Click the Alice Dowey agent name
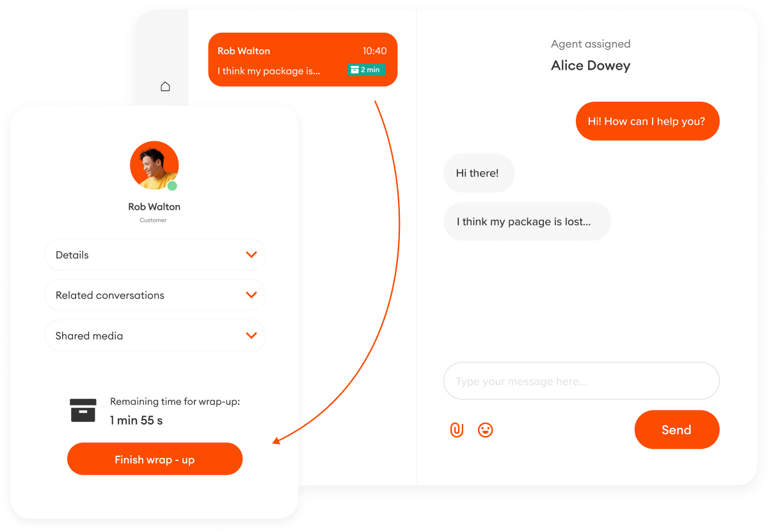Image resolution: width=771 pixels, height=532 pixels. (x=591, y=66)
